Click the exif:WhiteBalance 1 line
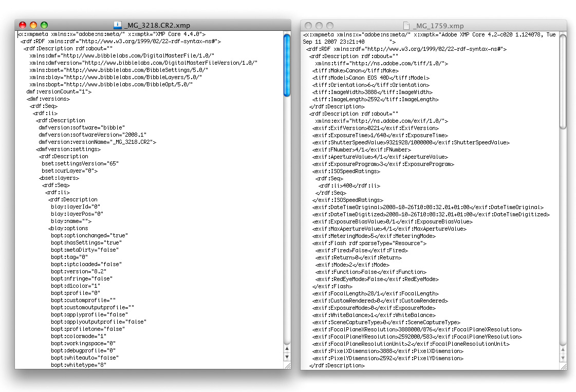Image resolution: width=576 pixels, height=392 pixels. pyautogui.click(x=374, y=315)
